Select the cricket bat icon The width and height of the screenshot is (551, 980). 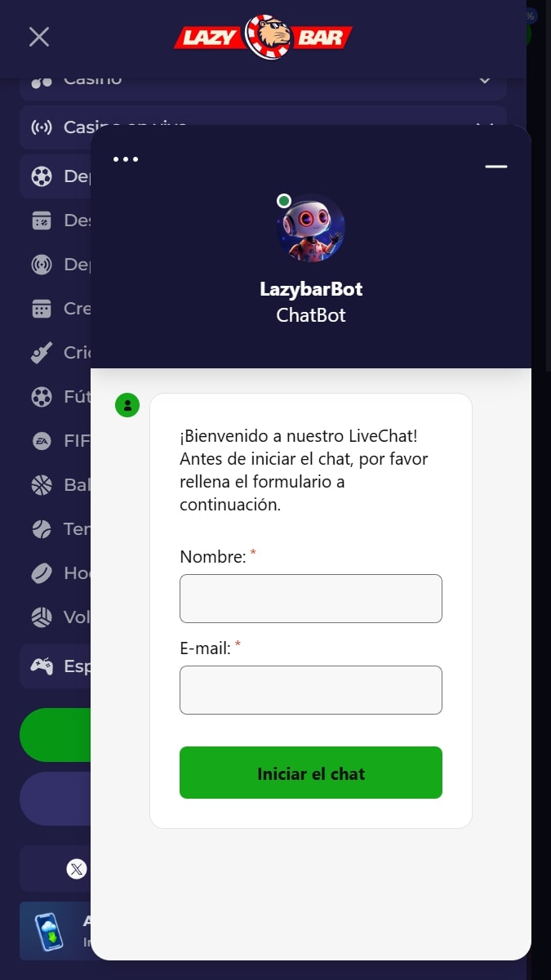(x=41, y=353)
